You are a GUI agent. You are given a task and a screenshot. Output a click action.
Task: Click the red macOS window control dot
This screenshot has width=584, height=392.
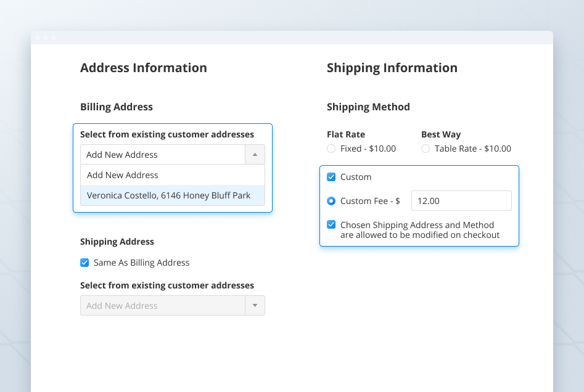pyautogui.click(x=37, y=37)
